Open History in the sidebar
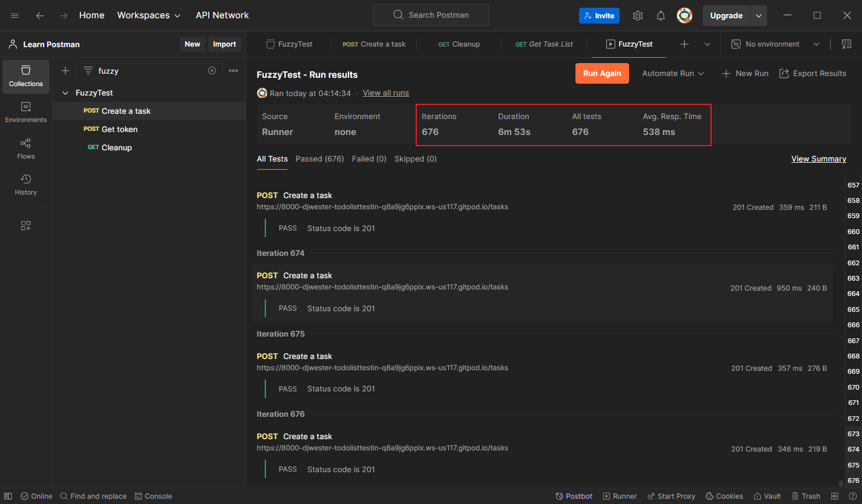Viewport: 862px width, 504px height. point(26,185)
